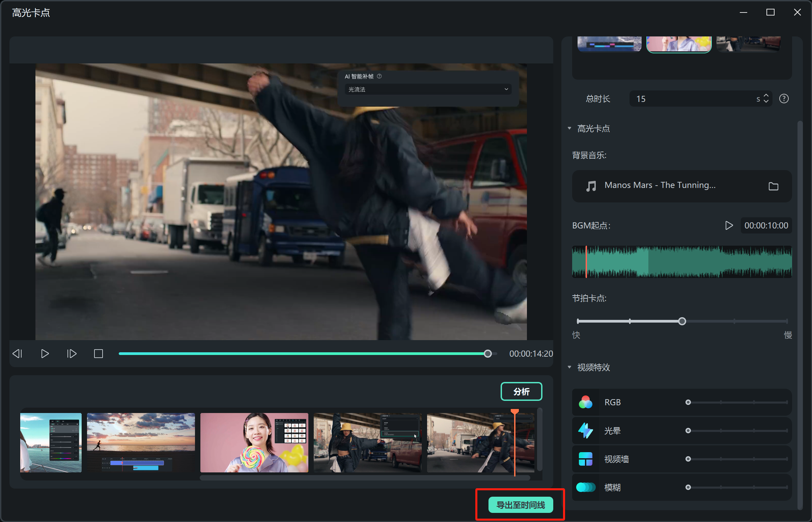
Task: Click the previous frame playback icon
Action: click(x=17, y=354)
